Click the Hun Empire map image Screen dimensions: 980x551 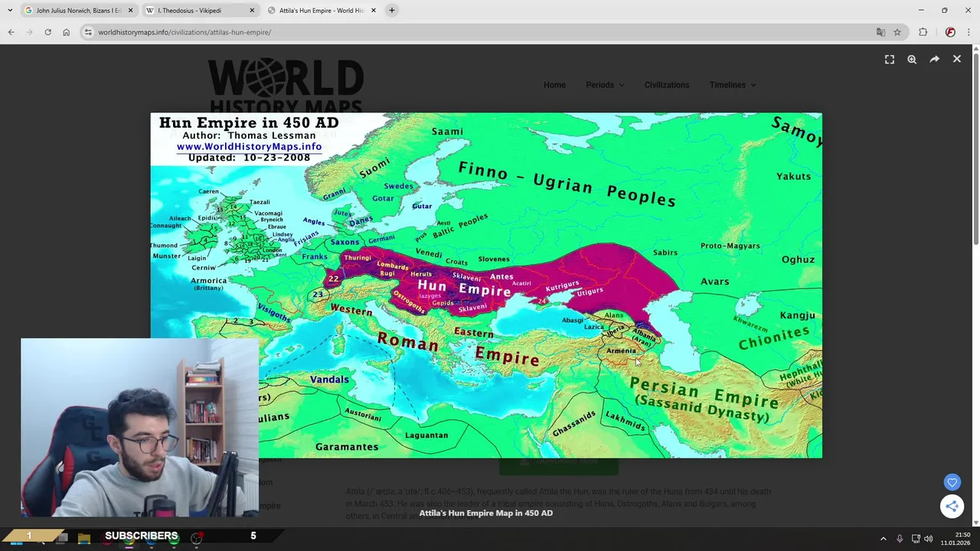click(486, 285)
